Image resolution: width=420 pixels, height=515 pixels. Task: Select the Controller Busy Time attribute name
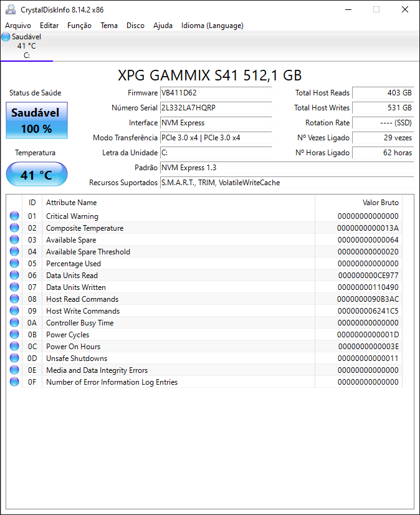[80, 323]
